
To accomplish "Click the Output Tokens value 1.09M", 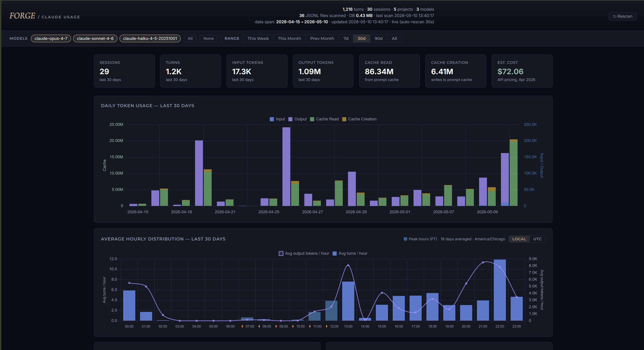I will tap(309, 71).
